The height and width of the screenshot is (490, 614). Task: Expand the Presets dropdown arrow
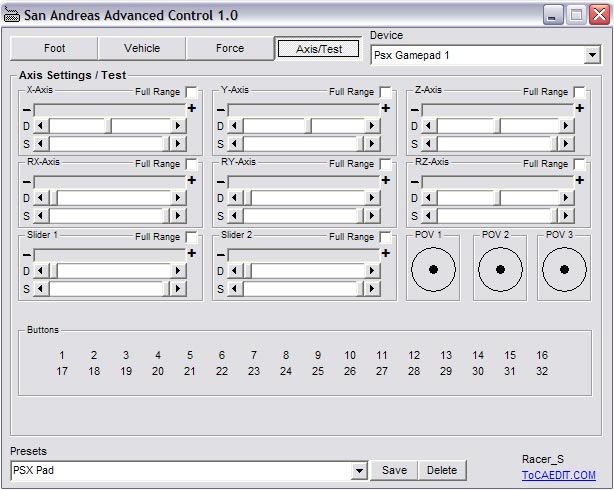(359, 470)
